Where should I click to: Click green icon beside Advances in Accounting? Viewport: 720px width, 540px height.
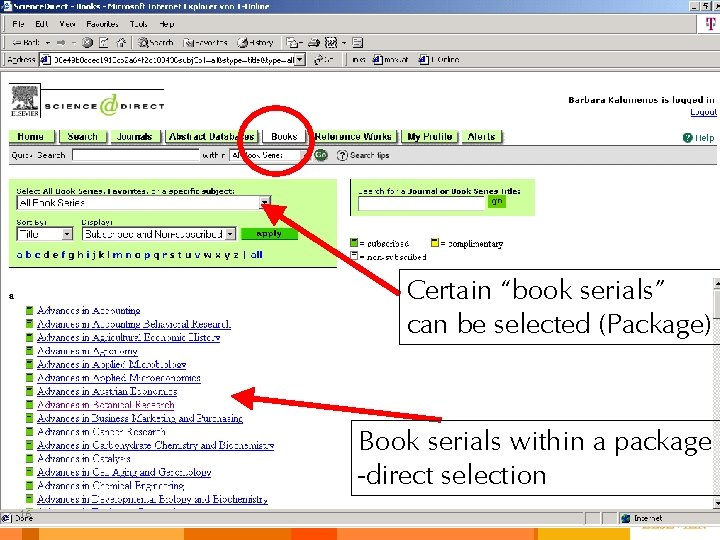tap(30, 311)
